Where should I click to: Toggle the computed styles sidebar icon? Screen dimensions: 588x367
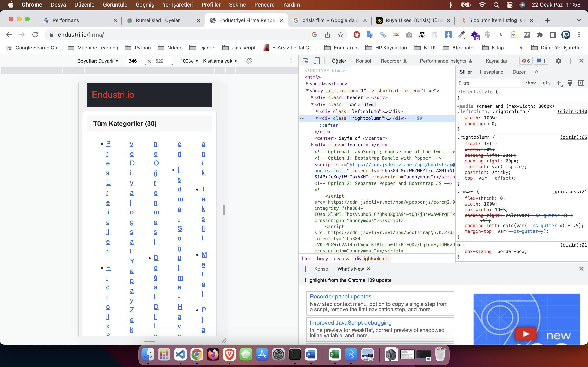(x=581, y=83)
